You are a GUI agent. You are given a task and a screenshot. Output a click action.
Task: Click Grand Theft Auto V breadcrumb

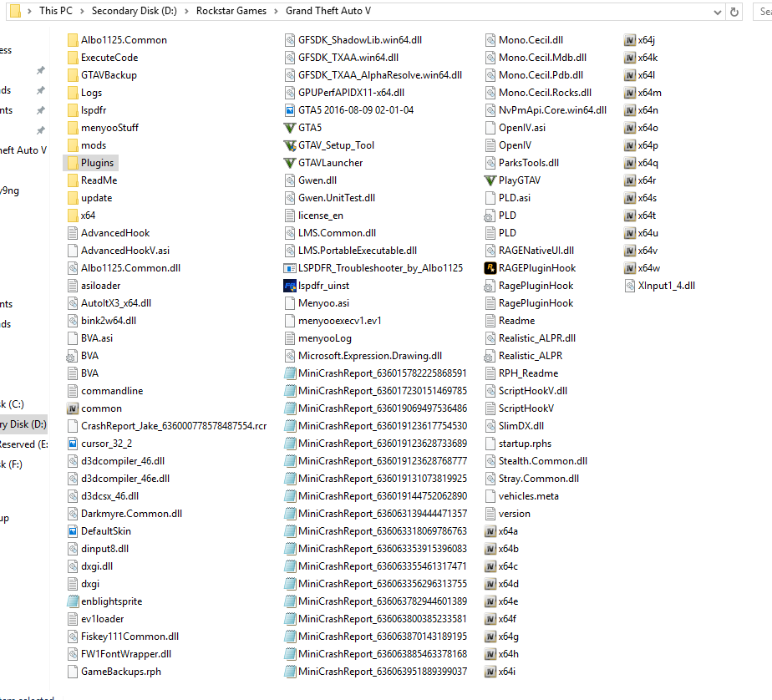tap(328, 11)
